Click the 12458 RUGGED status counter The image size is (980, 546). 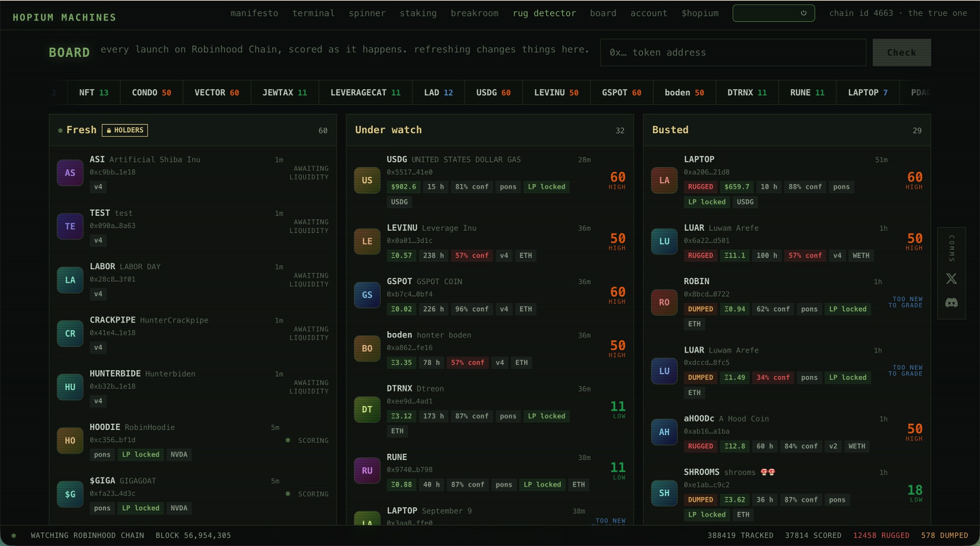[x=881, y=536]
